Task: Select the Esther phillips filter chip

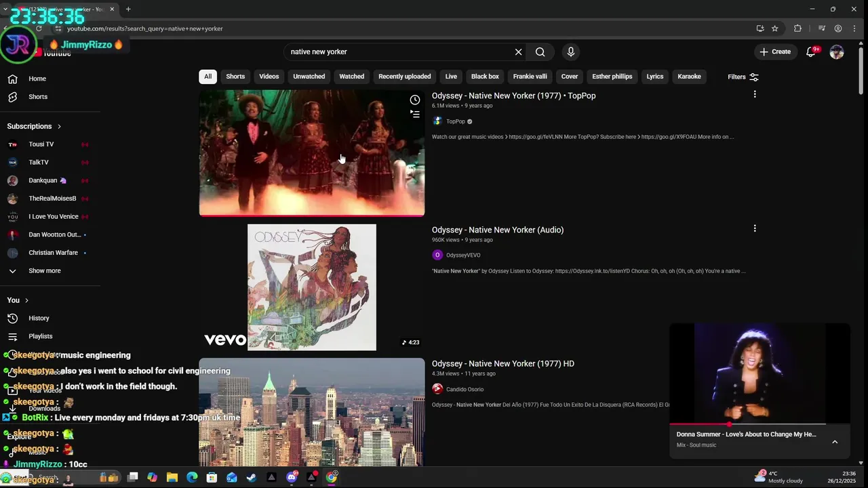Action: pyautogui.click(x=612, y=77)
